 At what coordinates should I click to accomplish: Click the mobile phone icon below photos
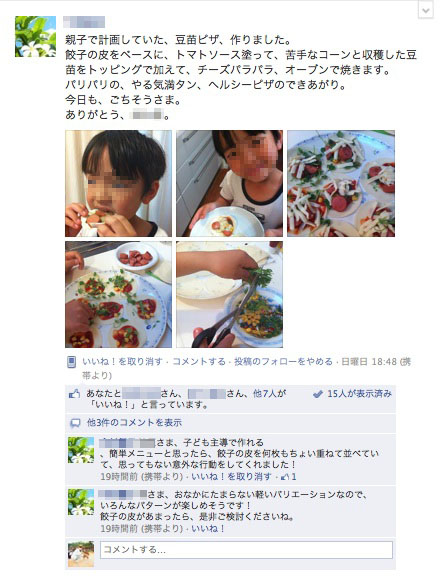pyautogui.click(x=72, y=362)
